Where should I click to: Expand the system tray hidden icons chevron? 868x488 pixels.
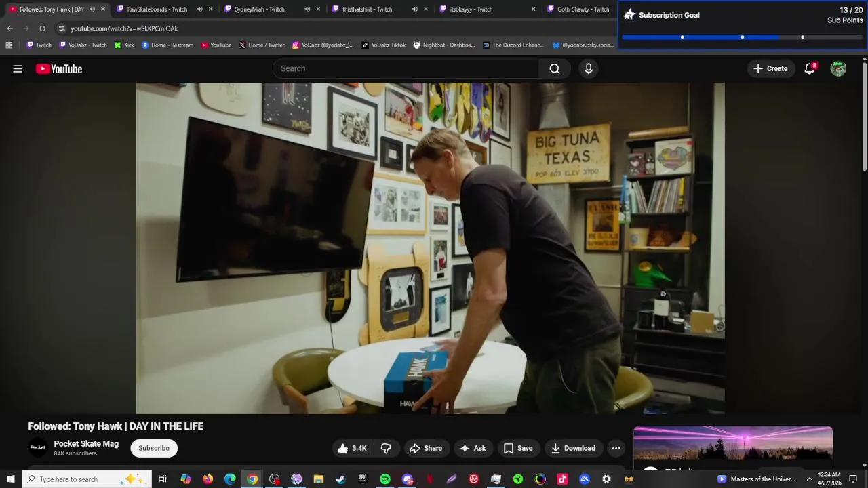tap(809, 479)
